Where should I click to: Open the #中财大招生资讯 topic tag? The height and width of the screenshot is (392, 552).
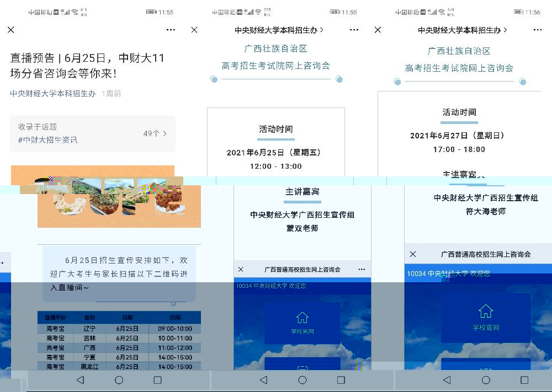click(x=47, y=140)
